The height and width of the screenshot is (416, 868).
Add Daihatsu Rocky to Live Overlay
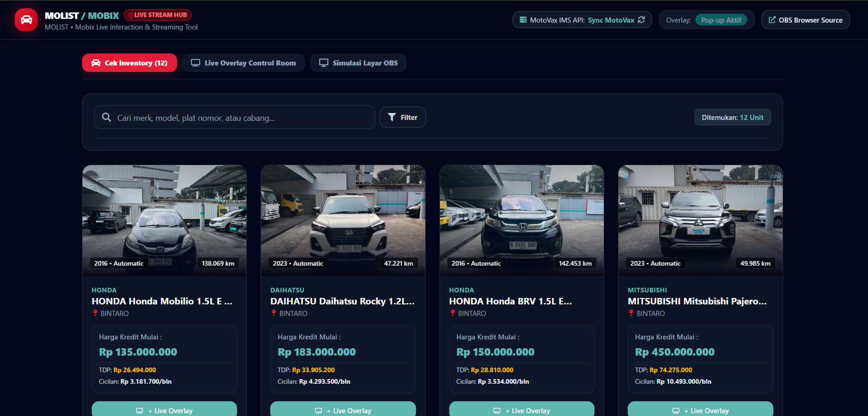(343, 409)
